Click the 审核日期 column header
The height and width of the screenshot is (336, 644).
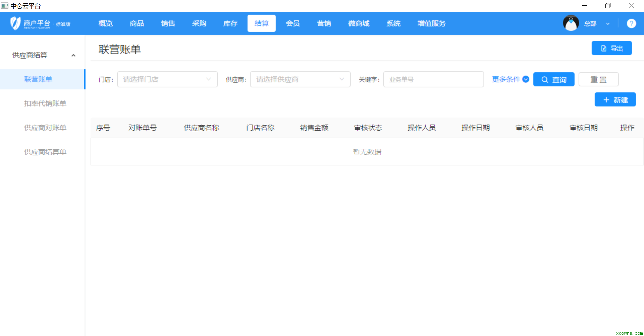[x=584, y=128]
